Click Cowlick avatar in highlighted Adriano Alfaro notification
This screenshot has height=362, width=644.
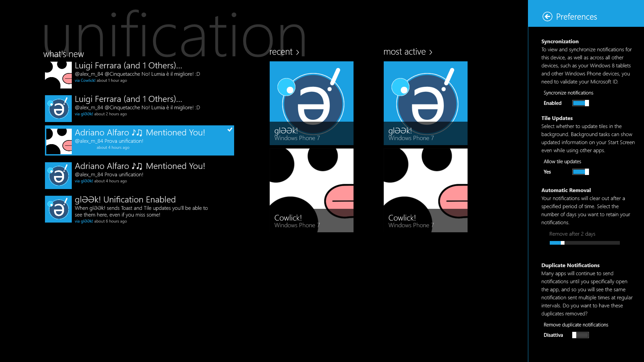58,141
